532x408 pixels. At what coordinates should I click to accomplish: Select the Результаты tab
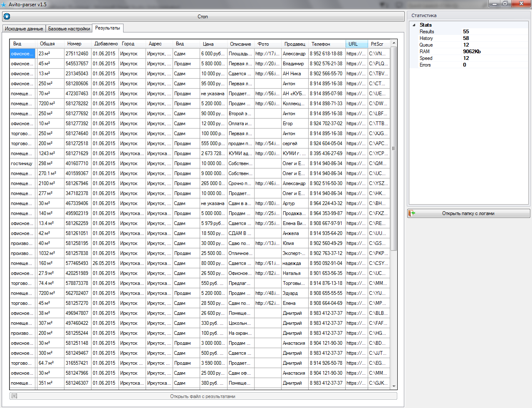click(107, 28)
